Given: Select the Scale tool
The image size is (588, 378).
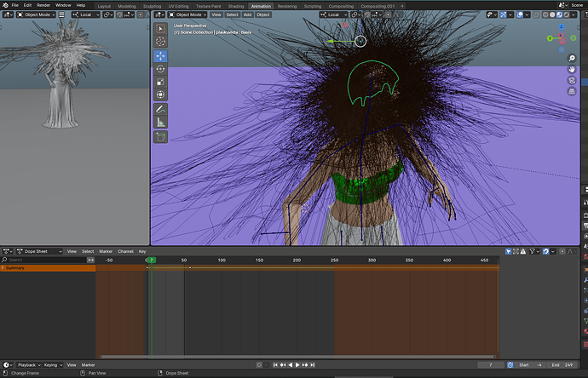Looking at the screenshot, I should pos(160,82).
